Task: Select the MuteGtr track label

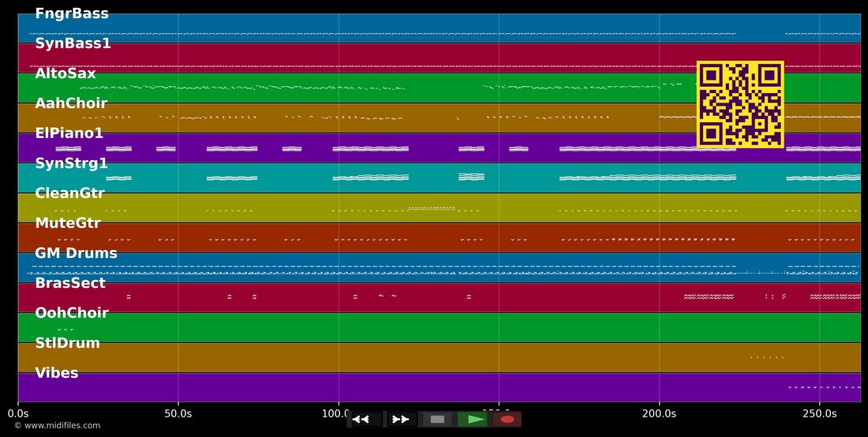Action: point(68,223)
